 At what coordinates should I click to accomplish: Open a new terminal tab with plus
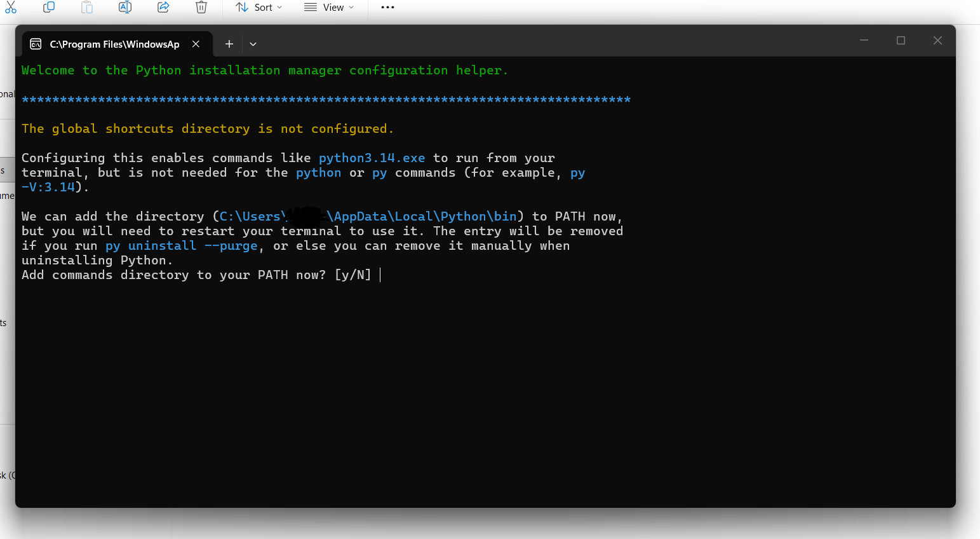point(229,44)
